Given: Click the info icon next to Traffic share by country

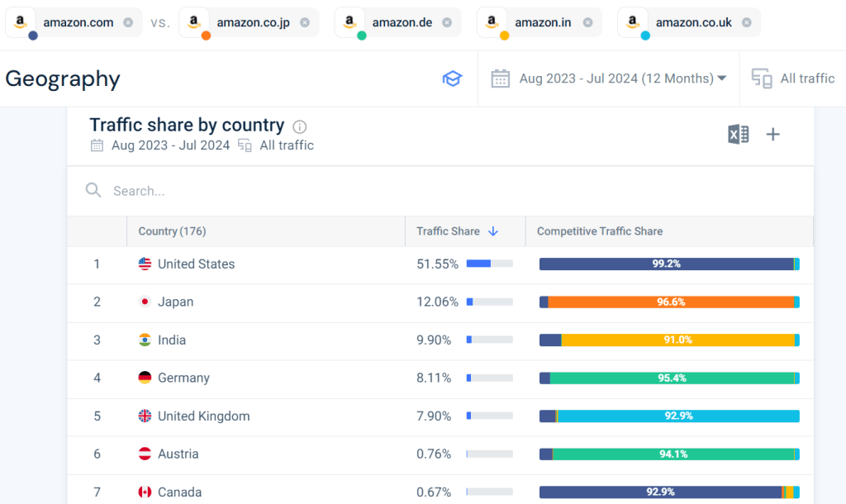Looking at the screenshot, I should [299, 126].
